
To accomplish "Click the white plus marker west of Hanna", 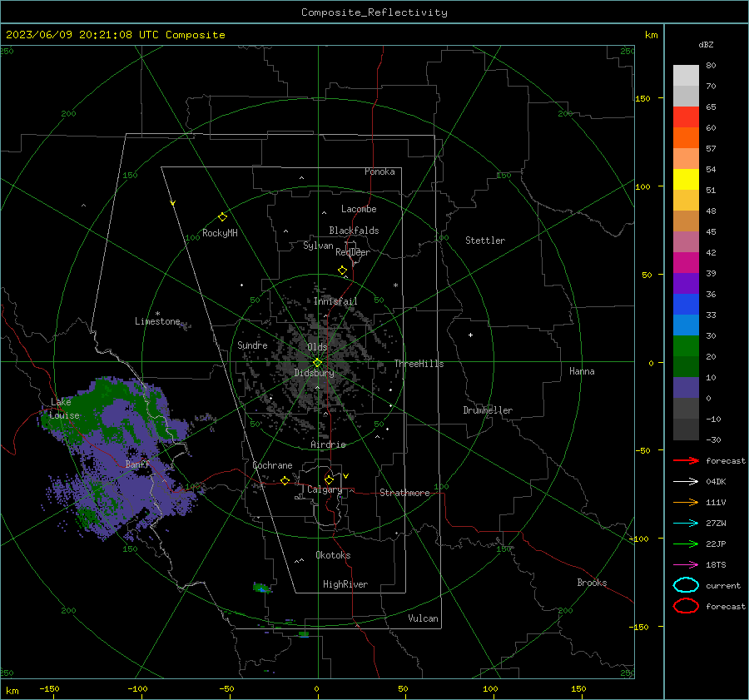I will [x=470, y=335].
